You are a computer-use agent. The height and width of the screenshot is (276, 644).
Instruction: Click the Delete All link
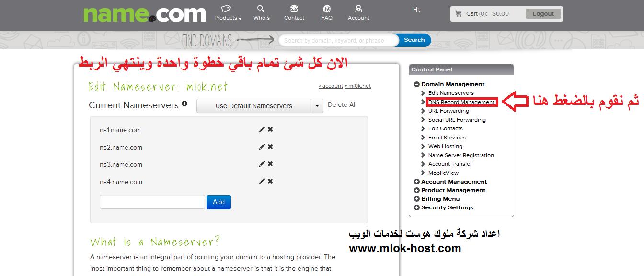(x=342, y=104)
